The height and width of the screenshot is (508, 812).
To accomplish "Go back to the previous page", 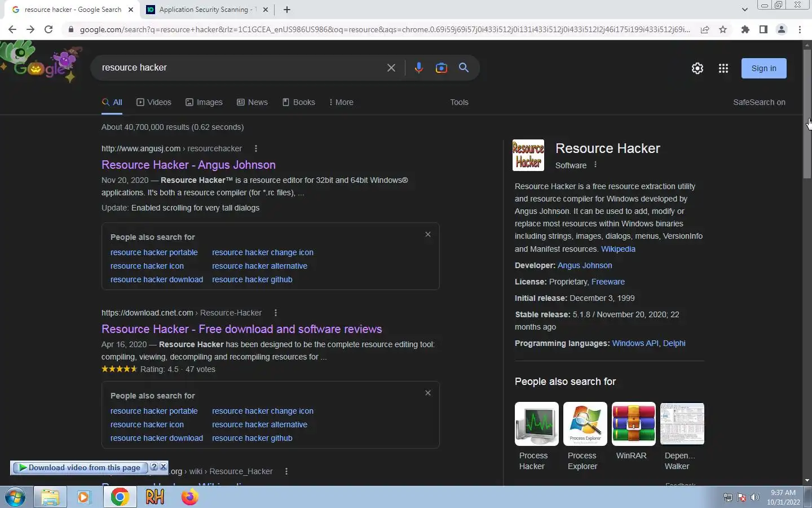I will tap(12, 29).
